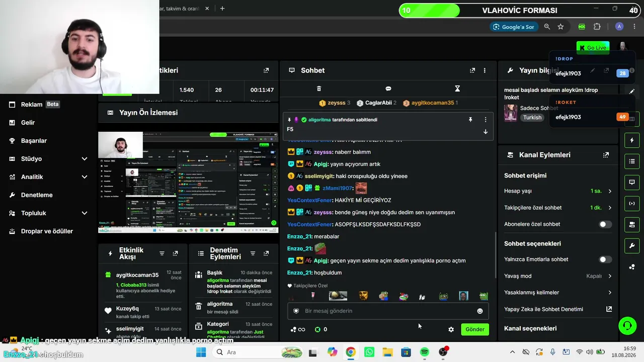Open Yavaş mod setting
This screenshot has width=644, height=362.
(x=558, y=276)
